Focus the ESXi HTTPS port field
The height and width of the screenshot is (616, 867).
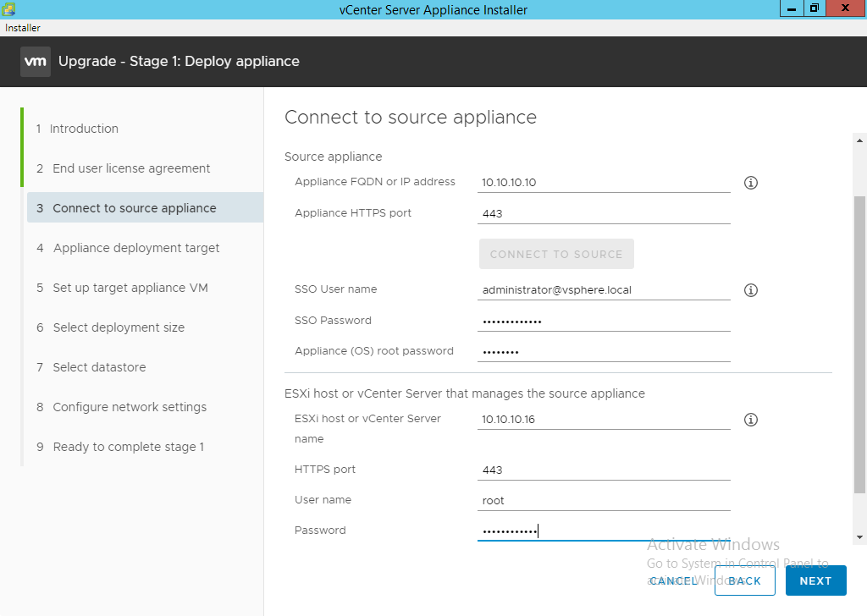[x=604, y=470]
